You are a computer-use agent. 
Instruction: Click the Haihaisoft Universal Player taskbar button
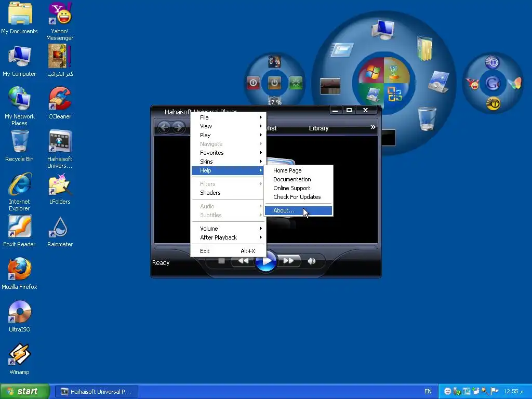pos(96,392)
